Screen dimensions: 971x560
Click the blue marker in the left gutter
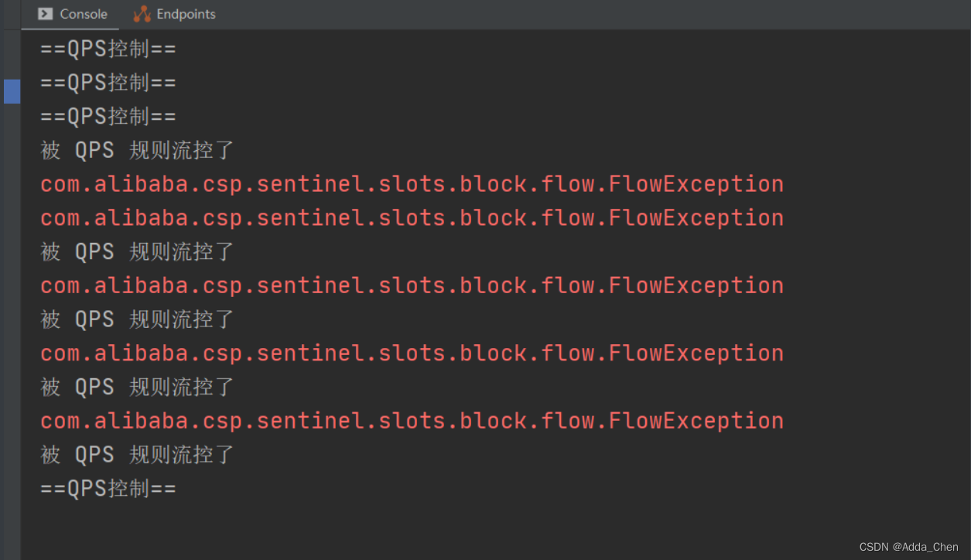(x=12, y=90)
